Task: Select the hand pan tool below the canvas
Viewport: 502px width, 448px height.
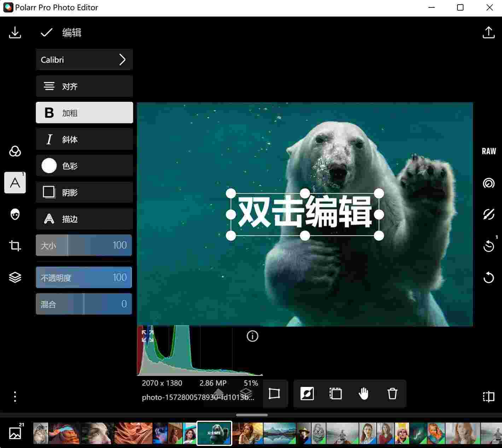Action: coord(364,394)
